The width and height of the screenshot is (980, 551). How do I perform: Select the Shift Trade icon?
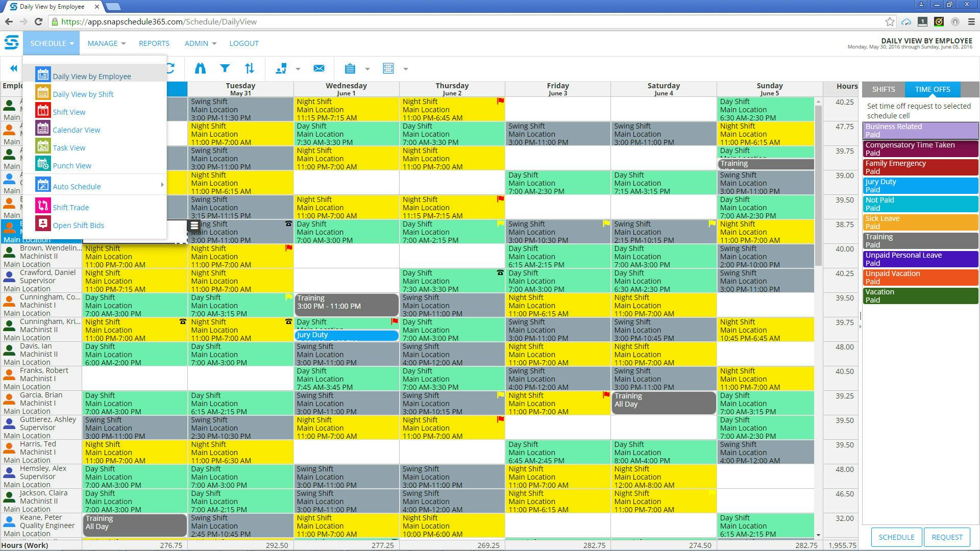click(43, 206)
